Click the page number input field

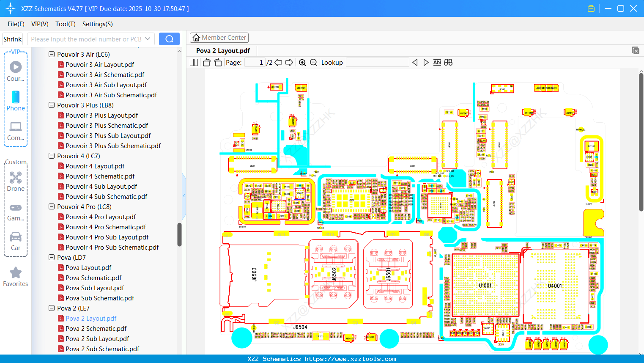tap(254, 62)
